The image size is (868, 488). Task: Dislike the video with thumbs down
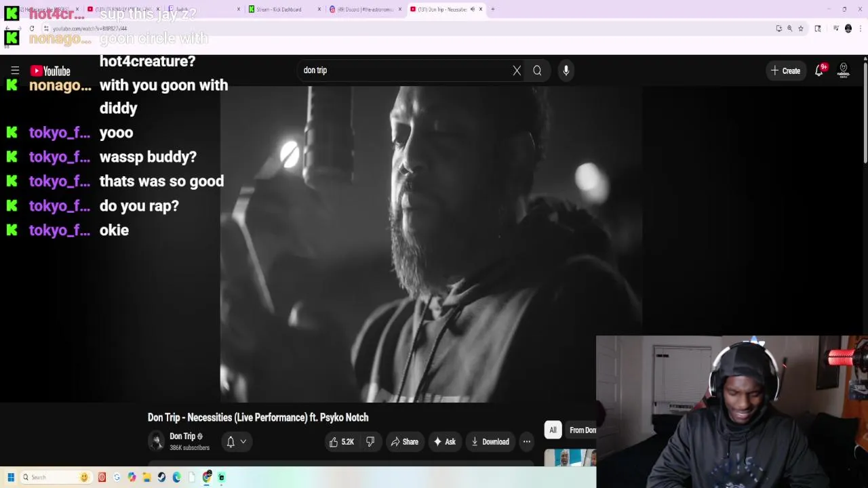[x=370, y=442]
